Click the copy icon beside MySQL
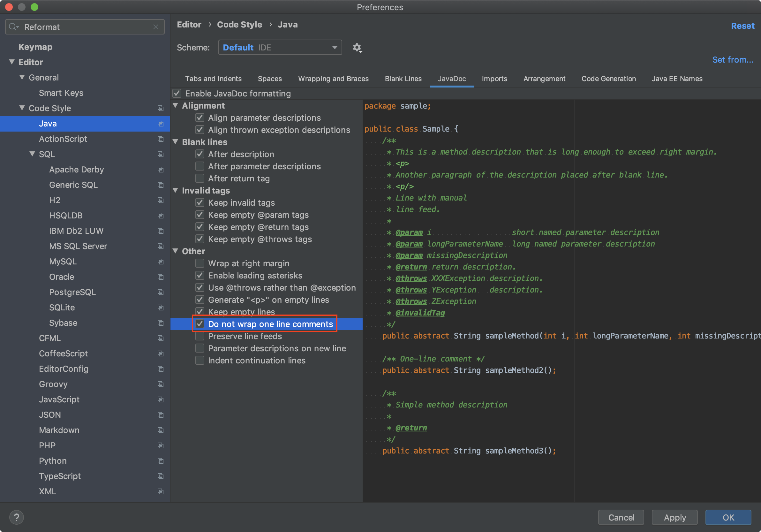 point(161,262)
